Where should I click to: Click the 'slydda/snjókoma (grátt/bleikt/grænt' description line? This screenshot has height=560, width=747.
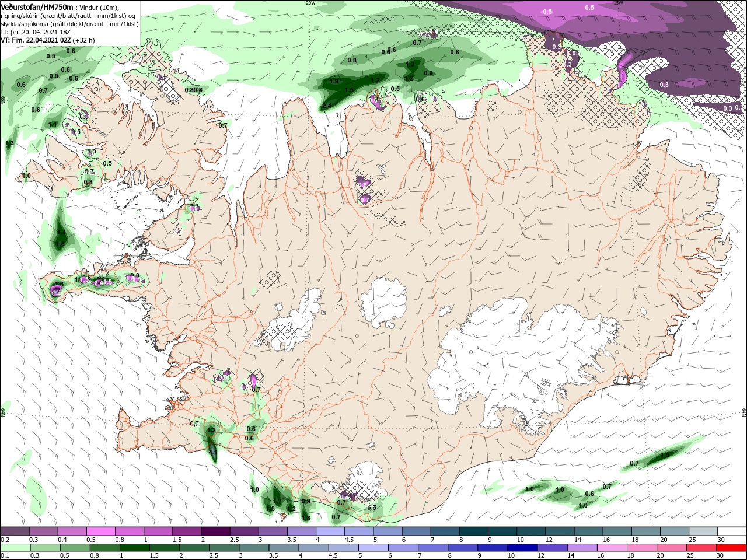pos(69,24)
